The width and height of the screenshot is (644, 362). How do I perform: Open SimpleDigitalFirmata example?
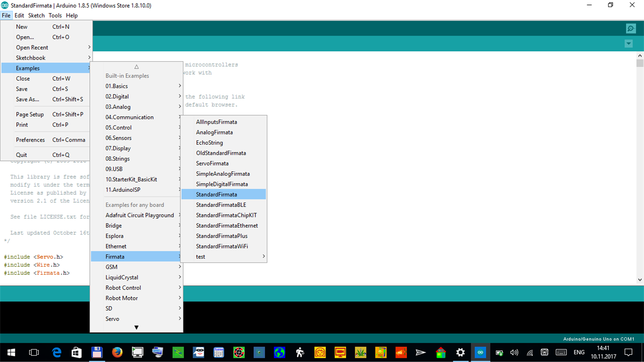click(224, 184)
